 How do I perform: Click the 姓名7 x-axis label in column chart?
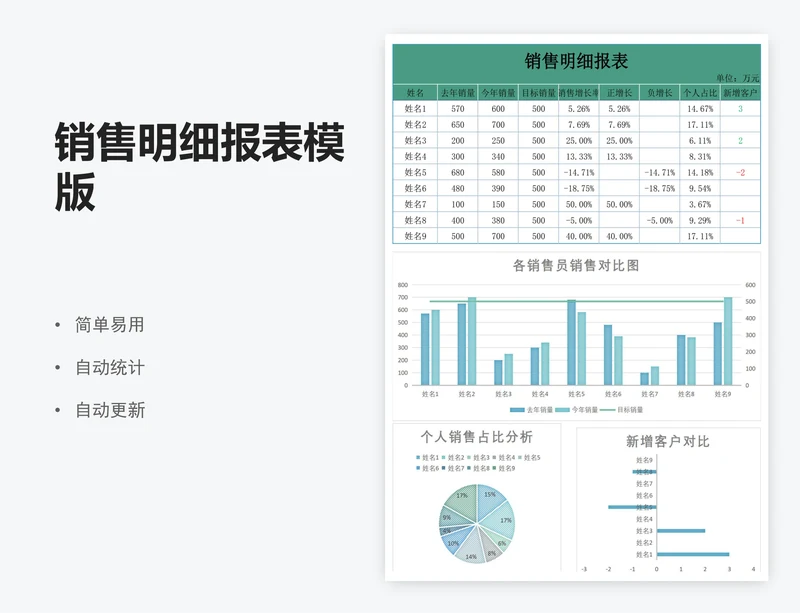[649, 394]
